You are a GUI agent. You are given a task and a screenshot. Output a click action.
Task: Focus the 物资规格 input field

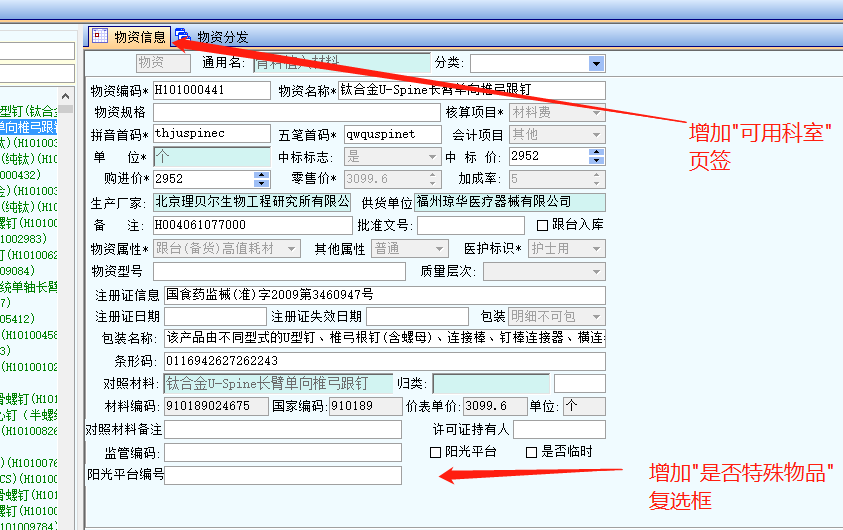pyautogui.click(x=296, y=112)
